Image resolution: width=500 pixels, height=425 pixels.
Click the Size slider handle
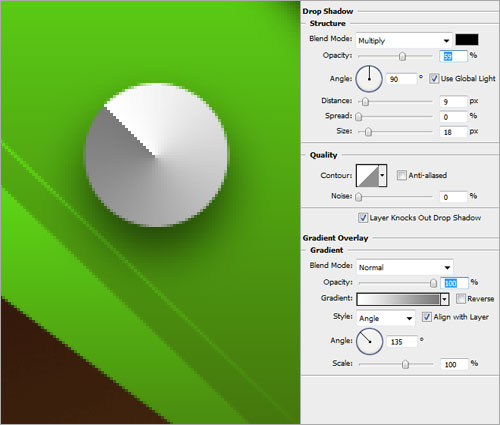coord(368,132)
